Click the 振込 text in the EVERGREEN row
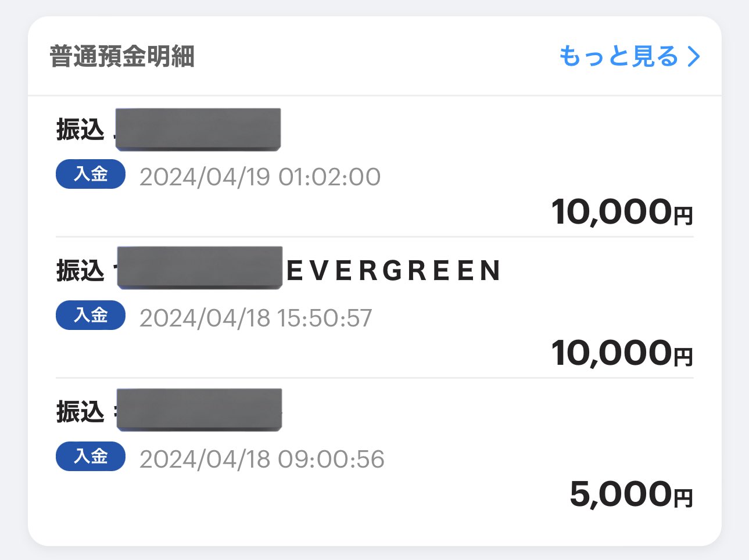Image resolution: width=749 pixels, height=560 pixels. (x=80, y=271)
